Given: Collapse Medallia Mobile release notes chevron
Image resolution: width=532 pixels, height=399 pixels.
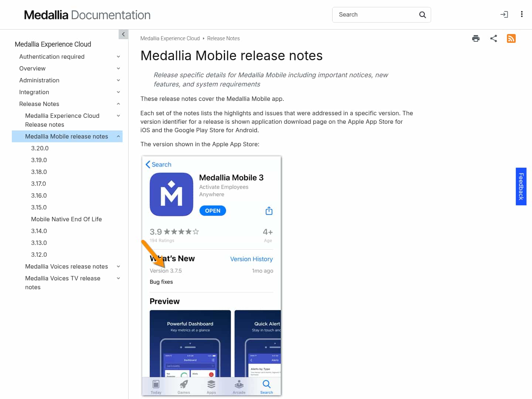Looking at the screenshot, I should [x=118, y=136].
